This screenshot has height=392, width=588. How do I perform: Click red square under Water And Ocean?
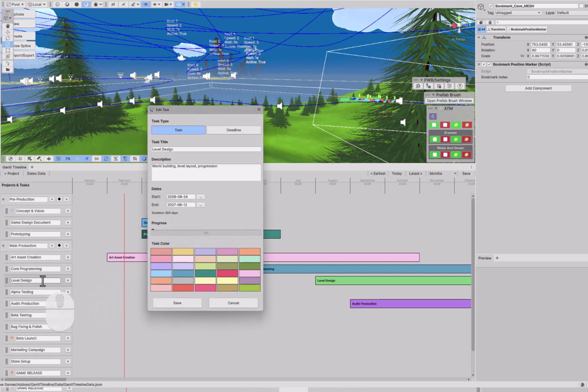click(445, 155)
